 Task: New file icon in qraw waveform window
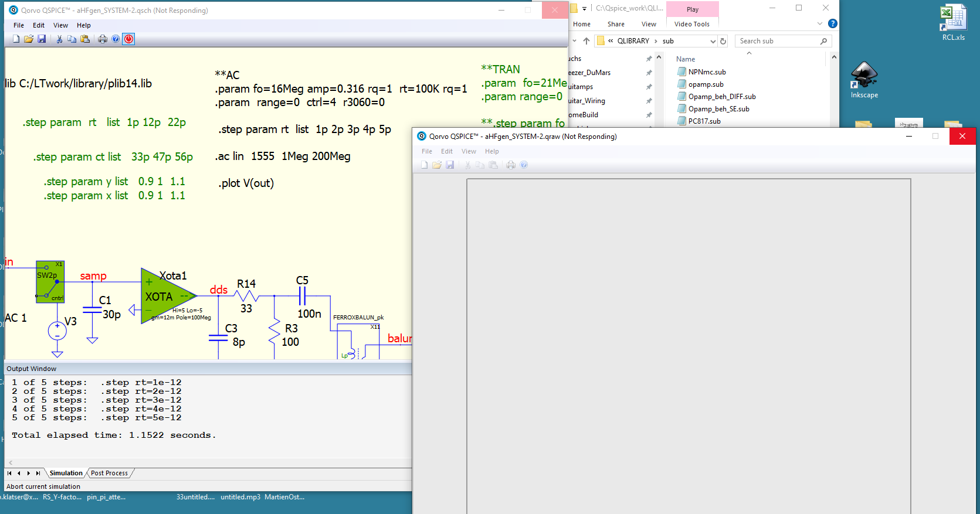tap(424, 165)
